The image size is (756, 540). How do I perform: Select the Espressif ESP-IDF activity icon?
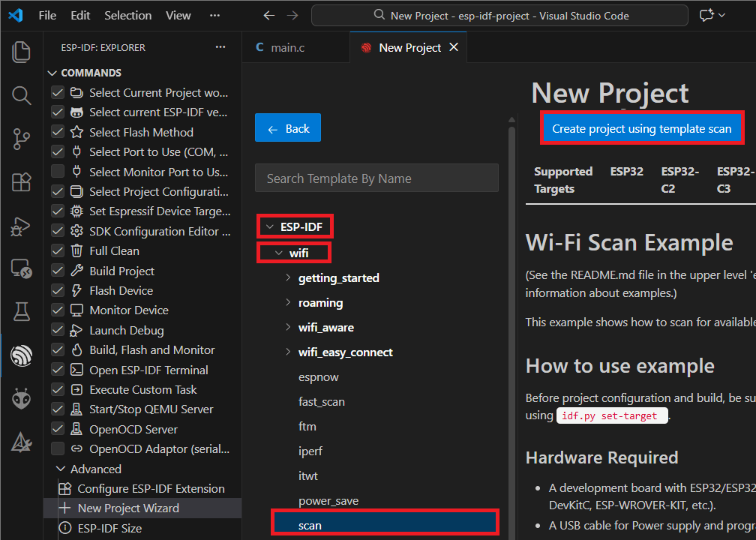[x=21, y=355]
